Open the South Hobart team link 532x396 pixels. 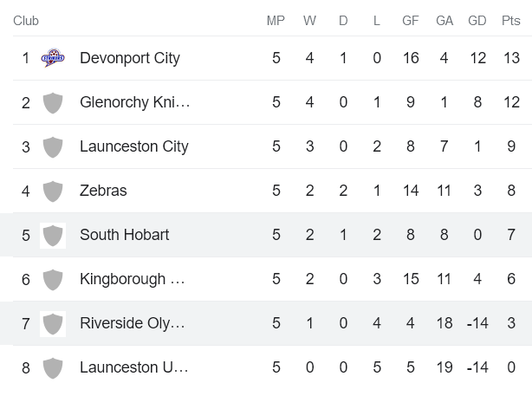(x=124, y=235)
